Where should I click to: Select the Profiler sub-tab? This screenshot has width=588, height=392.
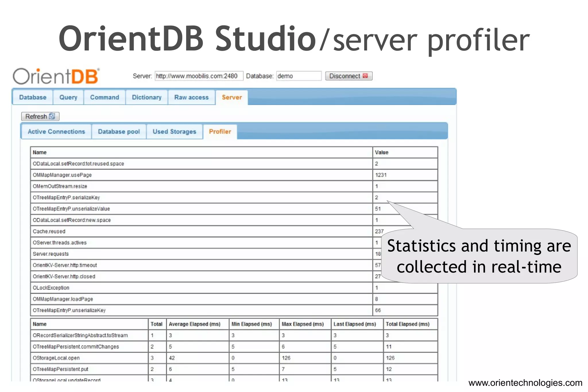pos(220,132)
